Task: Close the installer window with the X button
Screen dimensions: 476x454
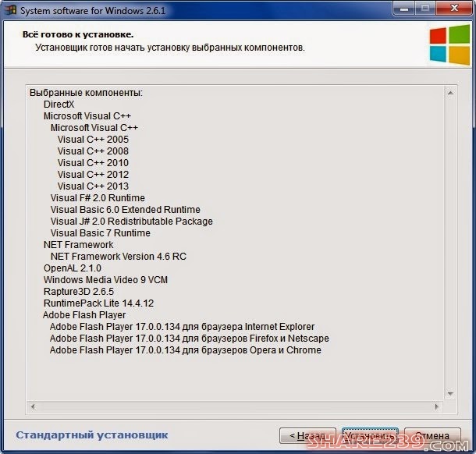Action: click(454, 9)
